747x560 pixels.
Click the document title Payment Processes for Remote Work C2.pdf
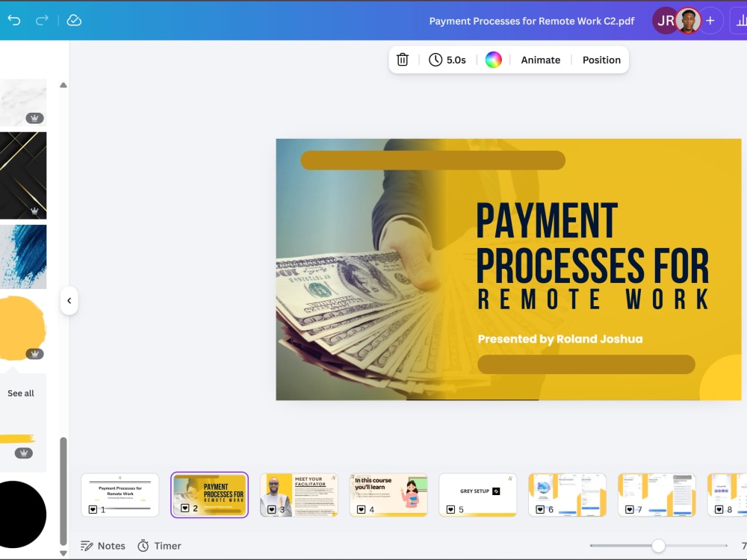pos(532,21)
